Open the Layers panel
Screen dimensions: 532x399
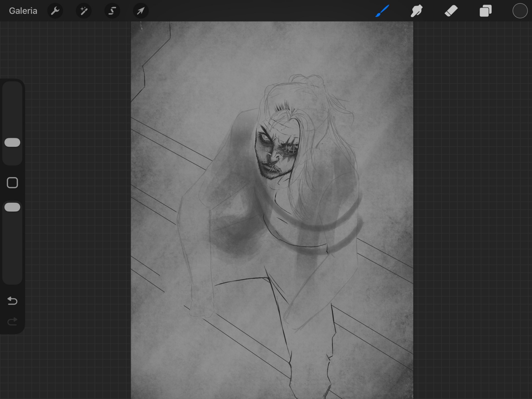click(x=485, y=11)
